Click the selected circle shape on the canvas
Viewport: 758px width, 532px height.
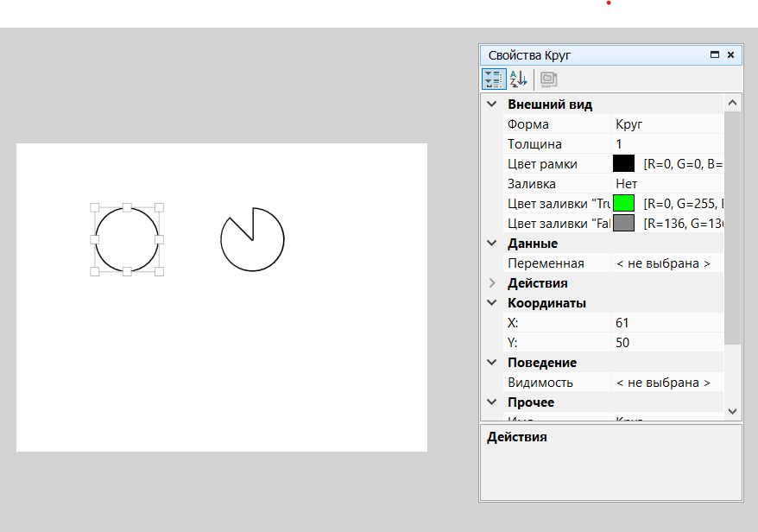coord(127,239)
